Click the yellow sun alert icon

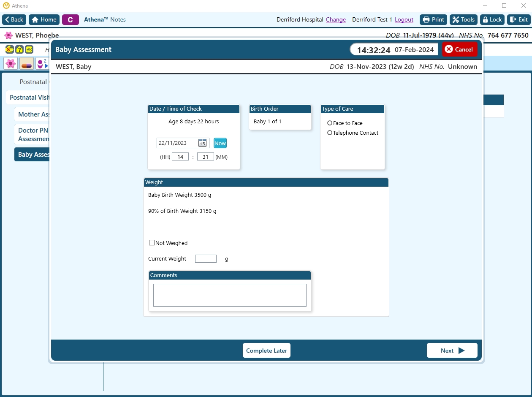(x=29, y=49)
